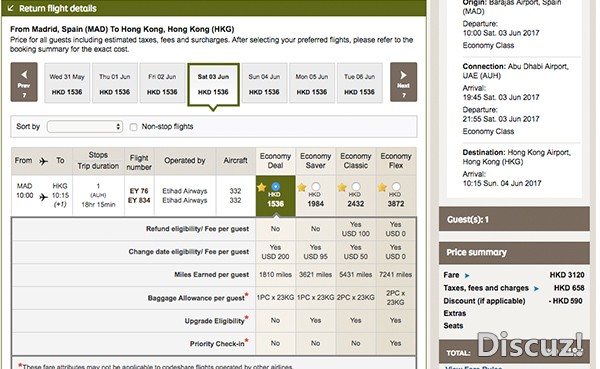Click 1810 miles under Economy Deal
The height and width of the screenshot is (369, 600).
tap(276, 274)
